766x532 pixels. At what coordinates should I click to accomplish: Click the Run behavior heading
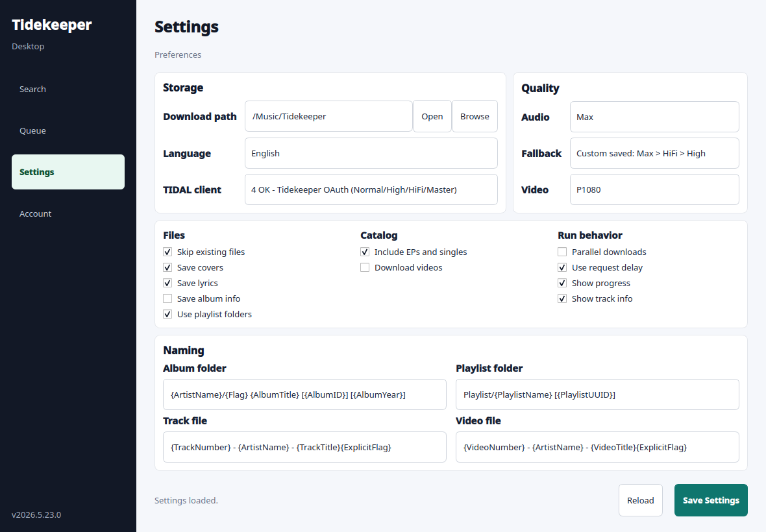[x=590, y=236]
